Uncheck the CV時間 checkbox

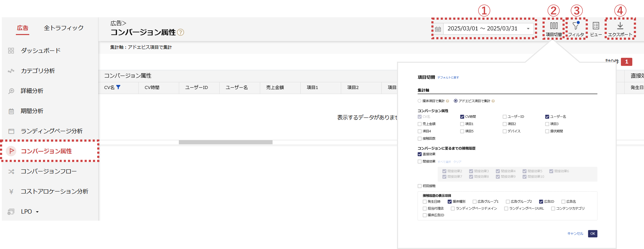pyautogui.click(x=462, y=117)
